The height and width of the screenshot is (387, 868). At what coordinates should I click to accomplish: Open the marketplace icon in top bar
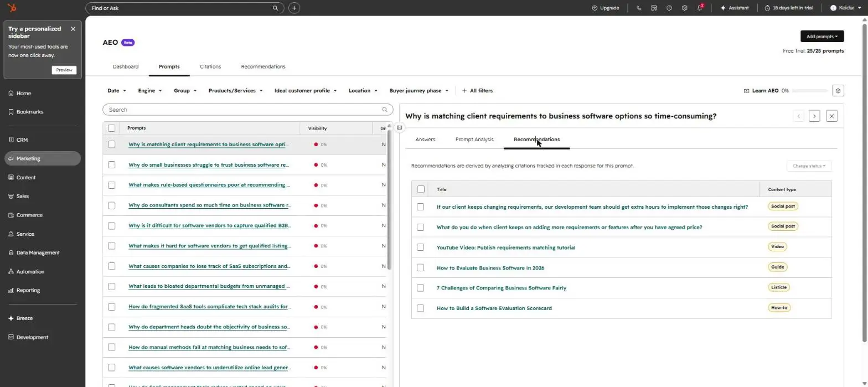654,8
